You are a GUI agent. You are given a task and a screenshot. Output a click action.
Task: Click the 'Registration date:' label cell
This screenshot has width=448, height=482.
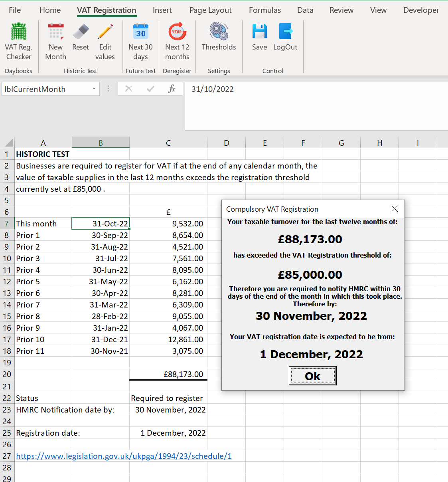(x=43, y=433)
